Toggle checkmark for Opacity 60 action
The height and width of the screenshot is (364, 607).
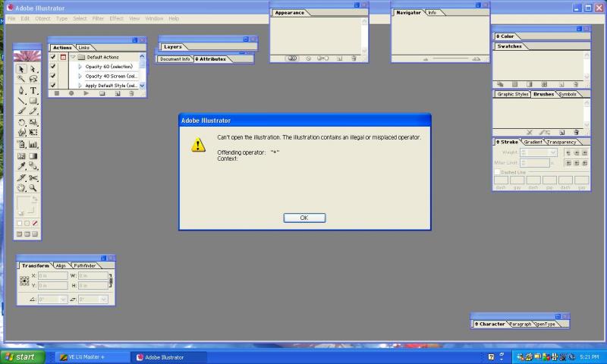click(53, 67)
